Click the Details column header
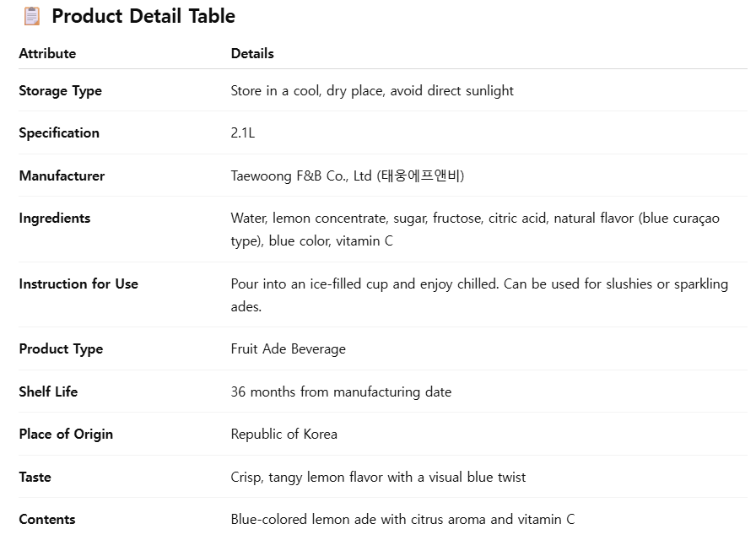This screenshot has width=756, height=540. [x=252, y=53]
